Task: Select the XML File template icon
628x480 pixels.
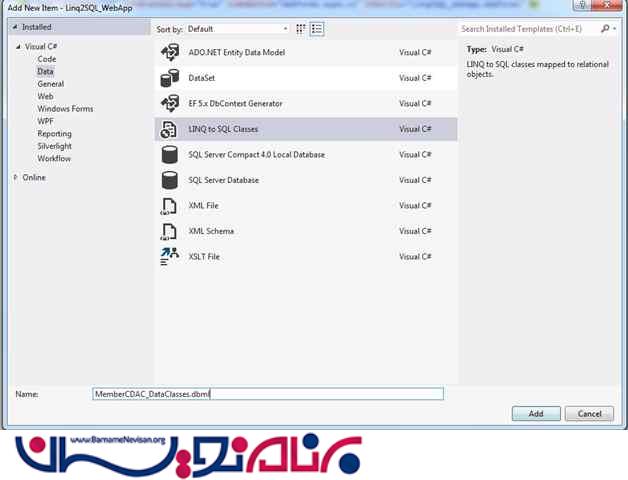Action: tap(169, 206)
